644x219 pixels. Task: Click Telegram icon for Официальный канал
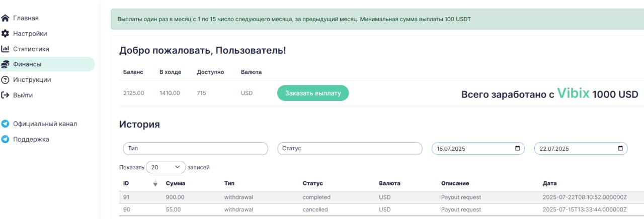[6, 124]
